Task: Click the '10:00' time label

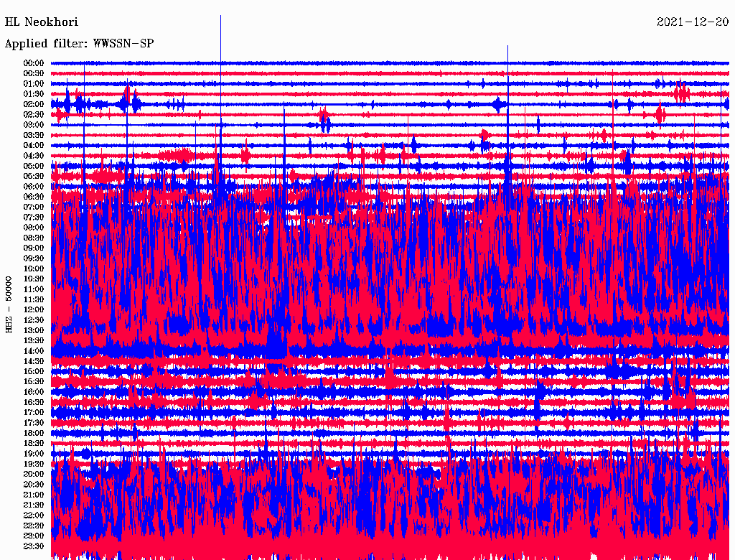Action: tap(34, 269)
